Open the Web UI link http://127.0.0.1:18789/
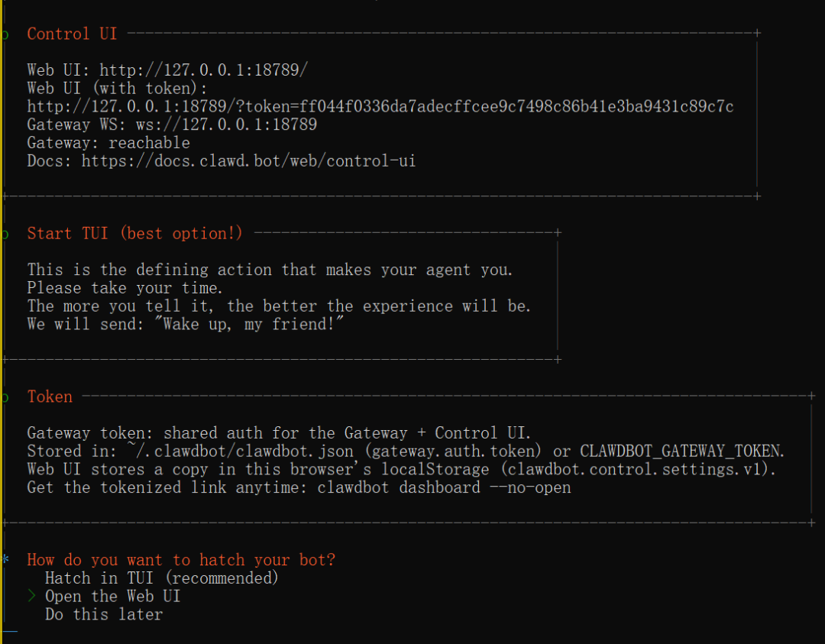Image resolution: width=825 pixels, height=644 pixels. [204, 70]
